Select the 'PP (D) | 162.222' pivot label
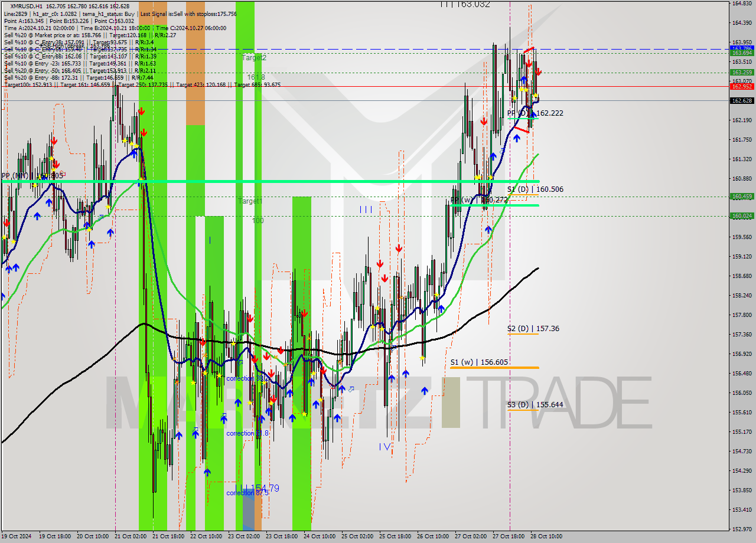This screenshot has width=756, height=543. coord(535,113)
